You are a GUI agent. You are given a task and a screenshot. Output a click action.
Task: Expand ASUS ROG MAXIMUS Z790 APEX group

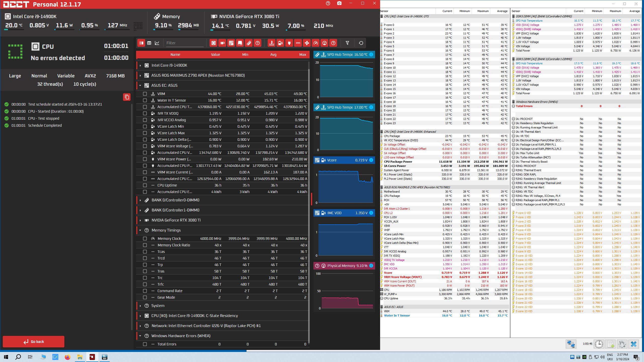(x=140, y=75)
